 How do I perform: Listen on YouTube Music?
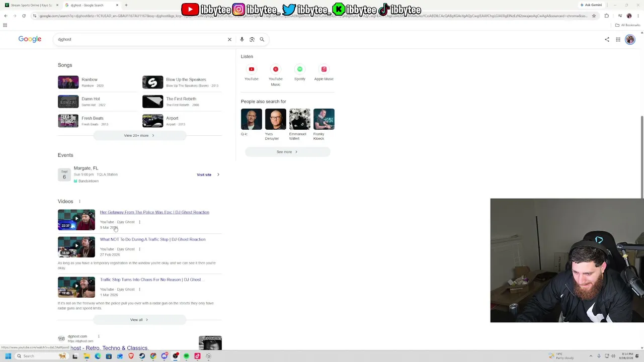click(276, 75)
